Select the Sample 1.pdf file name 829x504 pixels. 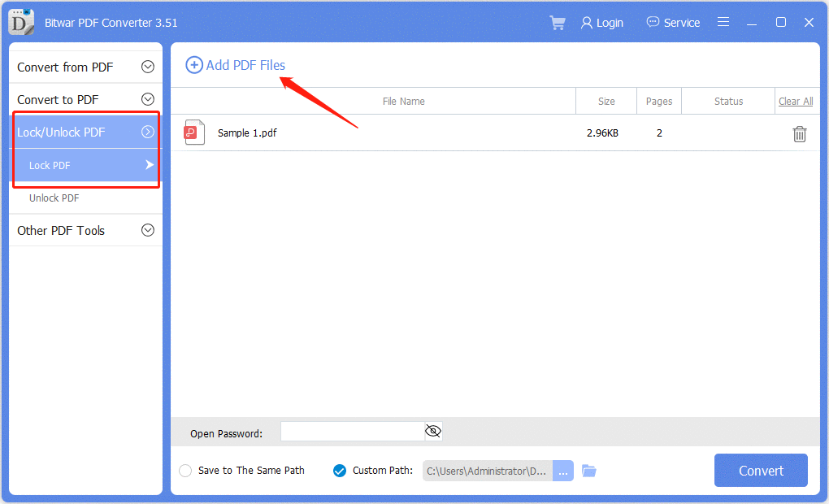(247, 133)
